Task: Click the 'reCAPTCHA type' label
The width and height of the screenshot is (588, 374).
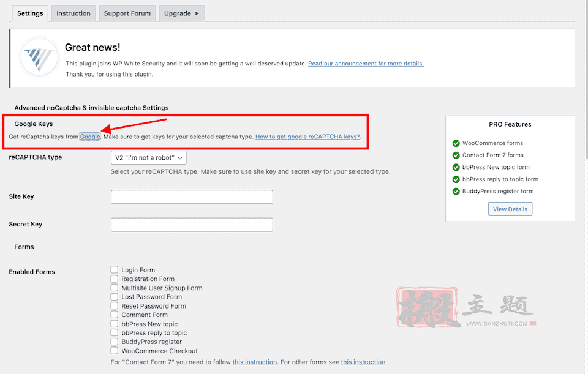Action: (x=36, y=157)
